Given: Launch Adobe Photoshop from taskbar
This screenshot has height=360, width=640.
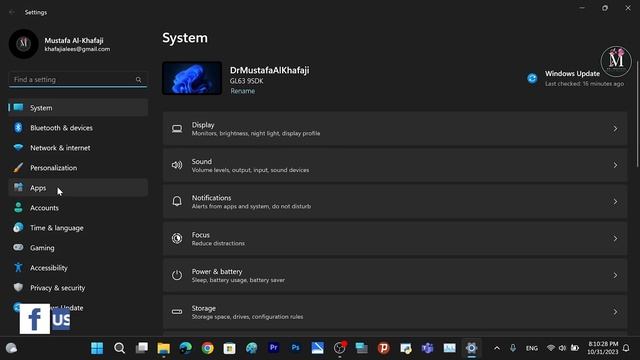Looking at the screenshot, I should (296, 348).
